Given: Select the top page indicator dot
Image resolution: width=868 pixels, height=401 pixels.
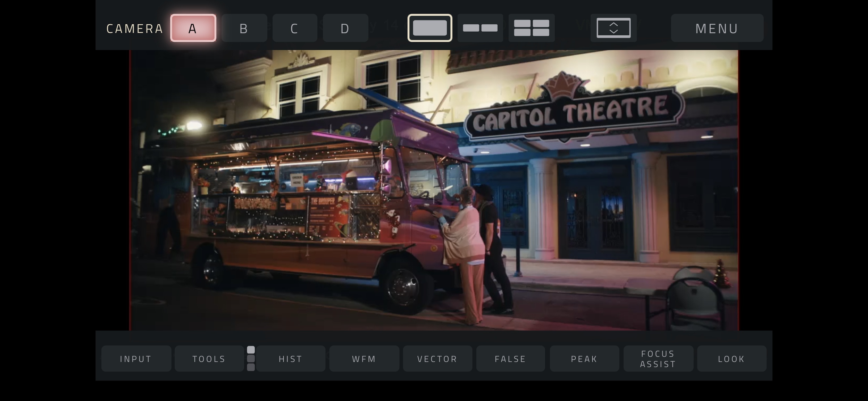Looking at the screenshot, I should tap(251, 350).
